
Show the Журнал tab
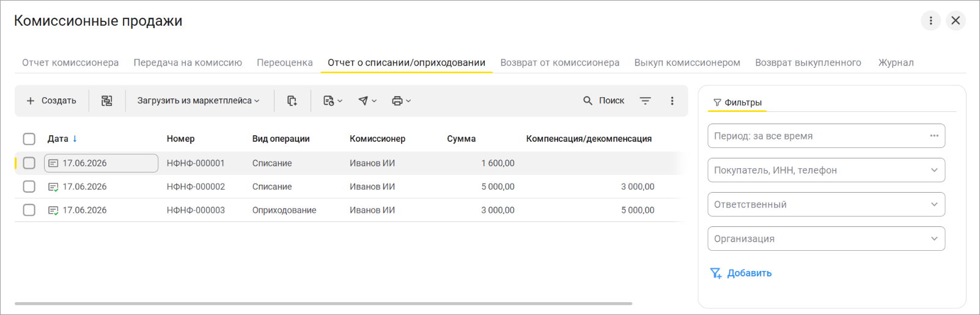[x=896, y=62]
